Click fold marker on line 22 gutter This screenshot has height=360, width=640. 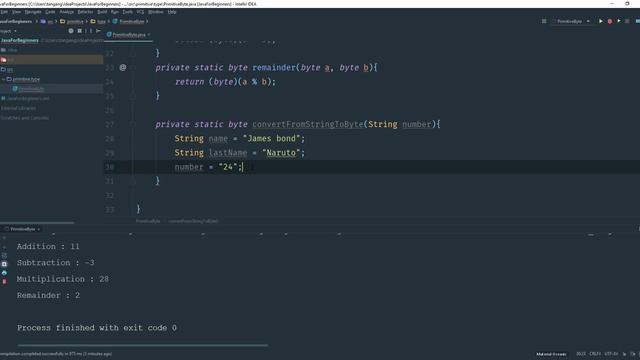coord(133,53)
